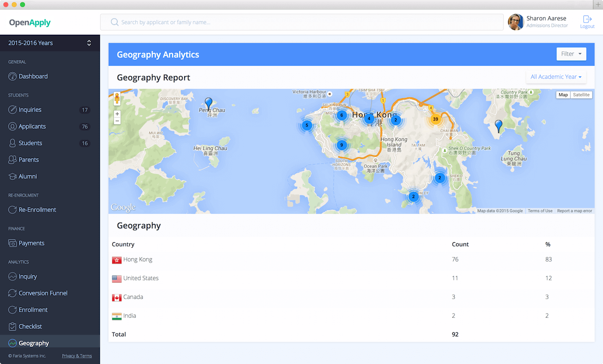Click the Checklist clipboard icon
Screen dimensions: 603x364
pyautogui.click(x=13, y=327)
